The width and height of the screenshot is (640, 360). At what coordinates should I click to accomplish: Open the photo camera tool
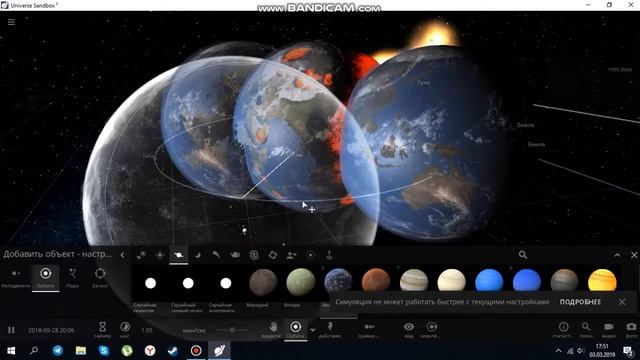[x=631, y=329]
